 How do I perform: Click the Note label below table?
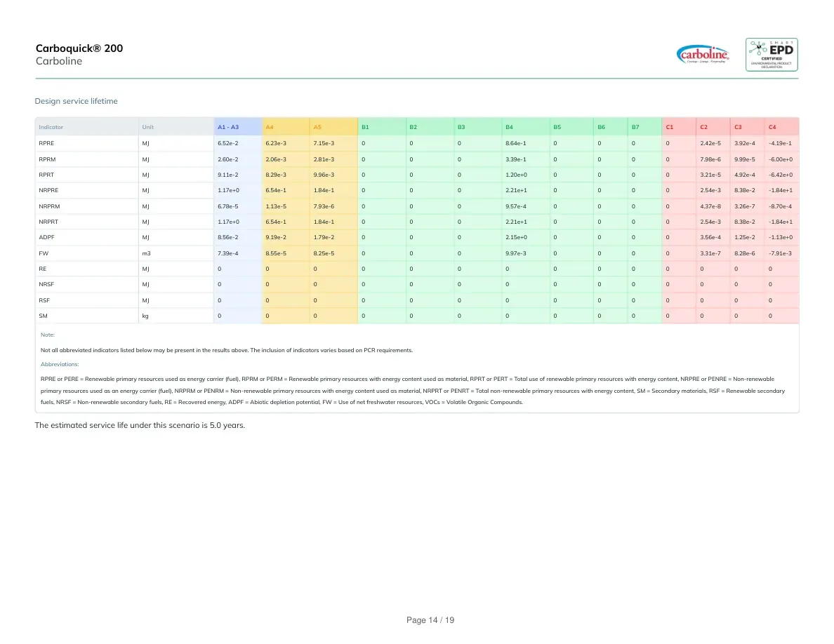[48, 335]
